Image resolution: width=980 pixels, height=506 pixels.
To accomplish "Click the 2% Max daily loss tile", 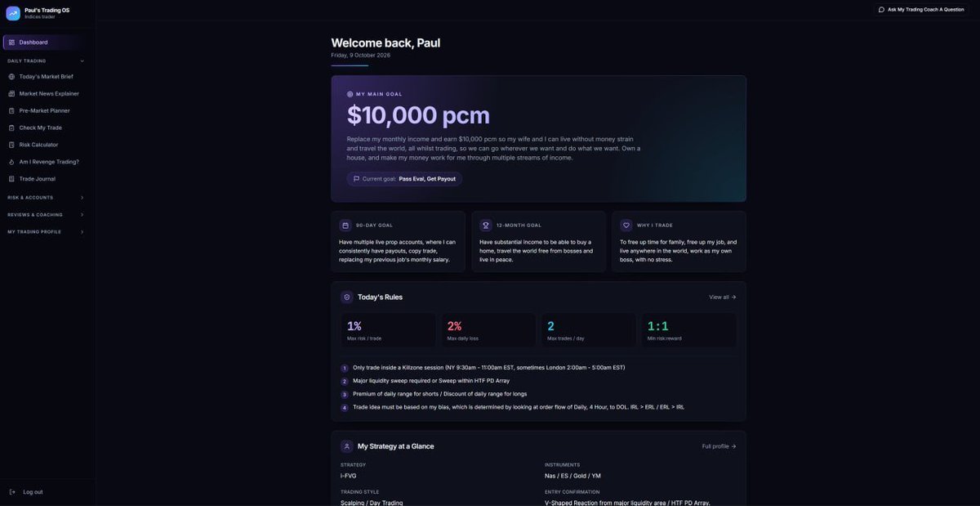I will pyautogui.click(x=488, y=330).
